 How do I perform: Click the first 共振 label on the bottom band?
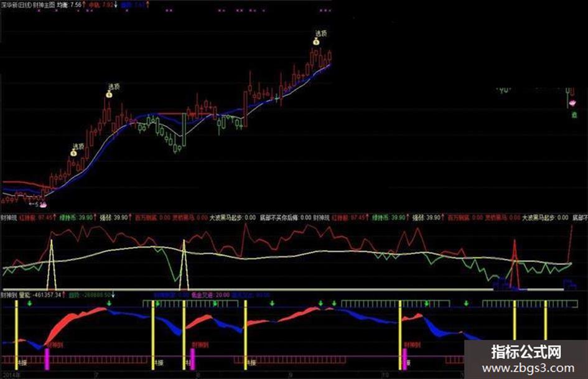click(22, 362)
